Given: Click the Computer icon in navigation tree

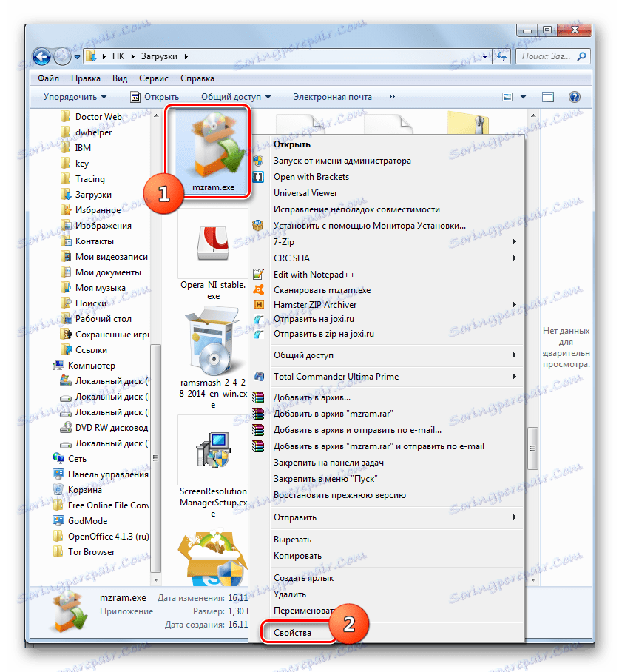Looking at the screenshot, I should pos(58,366).
